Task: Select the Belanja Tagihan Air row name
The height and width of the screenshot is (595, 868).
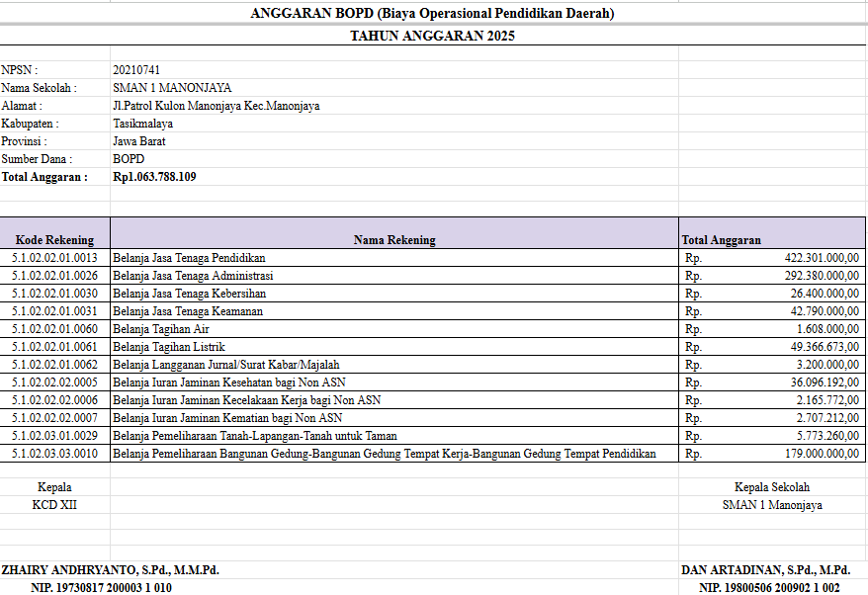Action: click(x=161, y=329)
